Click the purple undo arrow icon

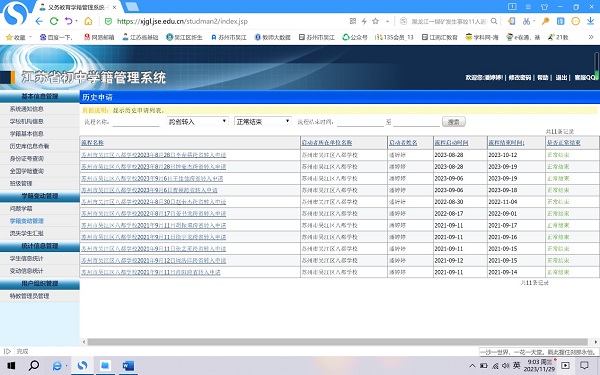coord(68,21)
